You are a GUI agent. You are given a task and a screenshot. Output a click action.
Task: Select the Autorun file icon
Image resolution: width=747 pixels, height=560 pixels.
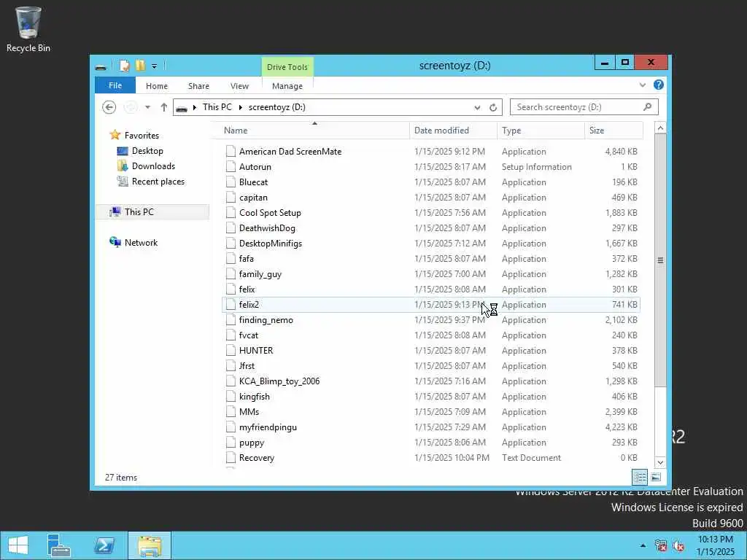coord(231,167)
